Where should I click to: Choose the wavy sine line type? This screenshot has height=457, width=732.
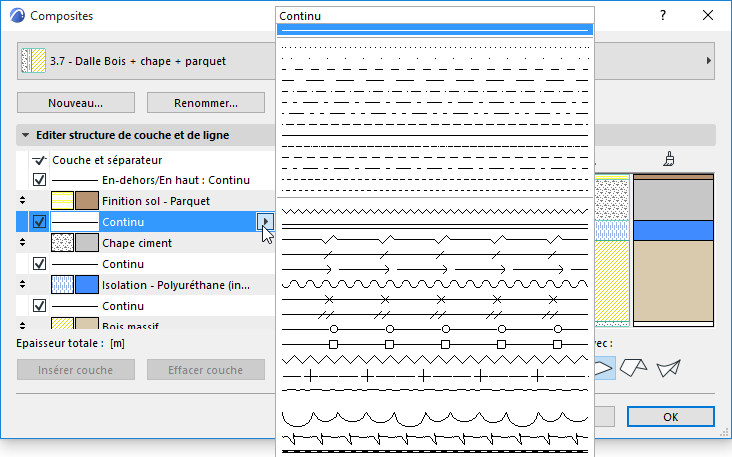point(435,284)
